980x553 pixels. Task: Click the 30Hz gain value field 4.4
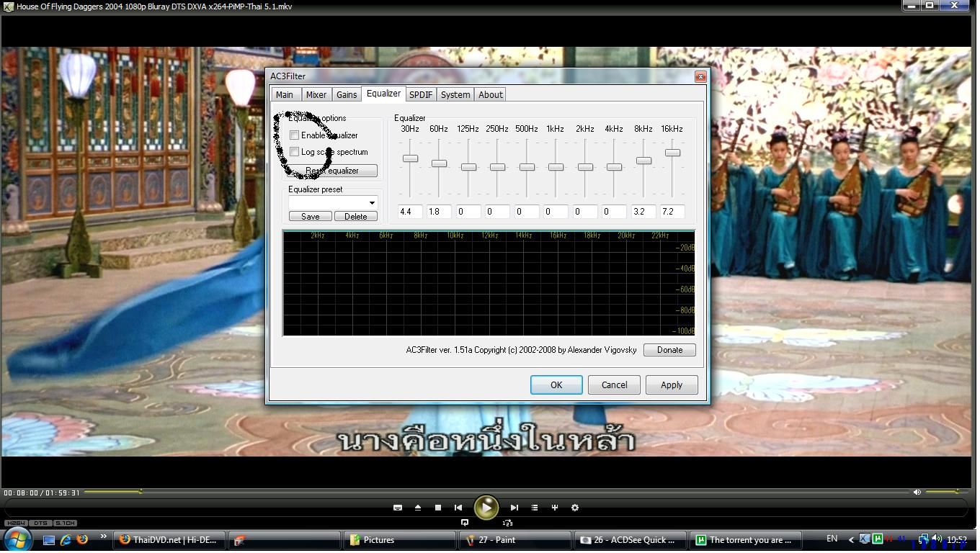pyautogui.click(x=410, y=212)
